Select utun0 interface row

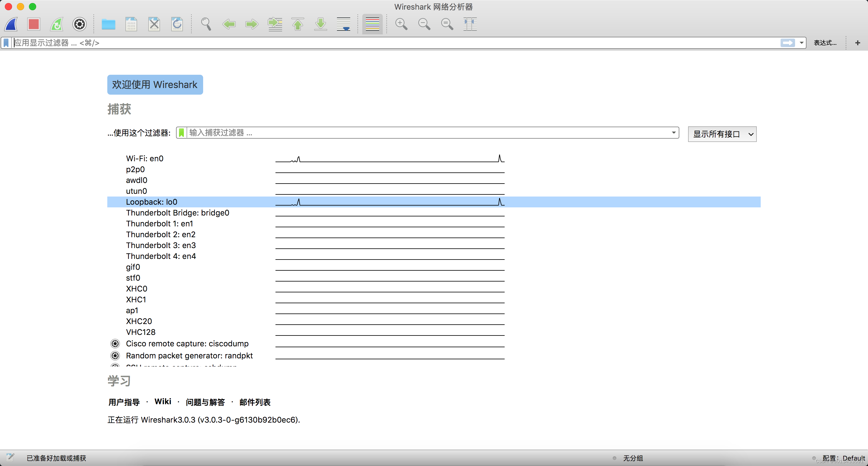tap(434, 191)
